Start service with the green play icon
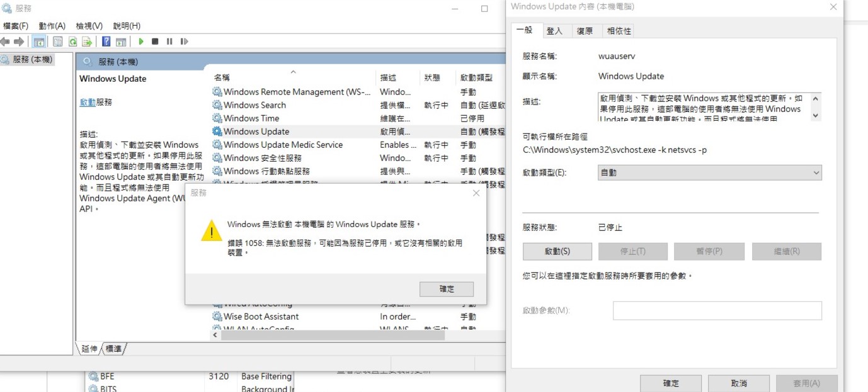 [x=141, y=42]
